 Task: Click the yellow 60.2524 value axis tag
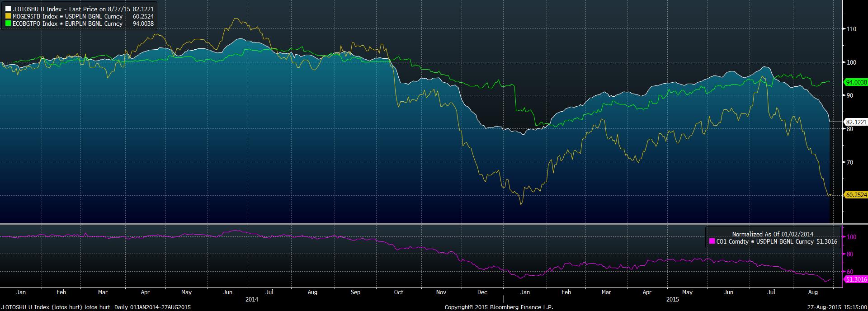(856, 195)
